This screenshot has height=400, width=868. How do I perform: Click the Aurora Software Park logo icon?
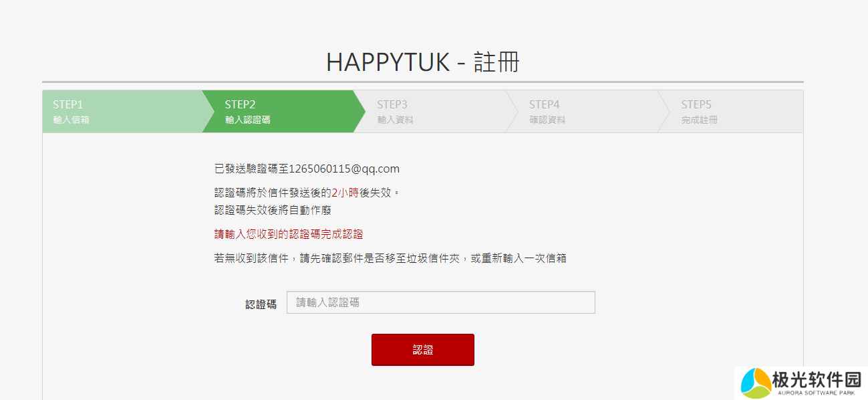[x=756, y=383]
